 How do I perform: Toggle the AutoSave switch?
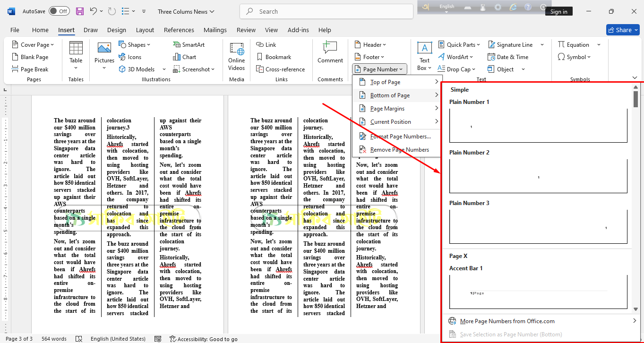59,11
